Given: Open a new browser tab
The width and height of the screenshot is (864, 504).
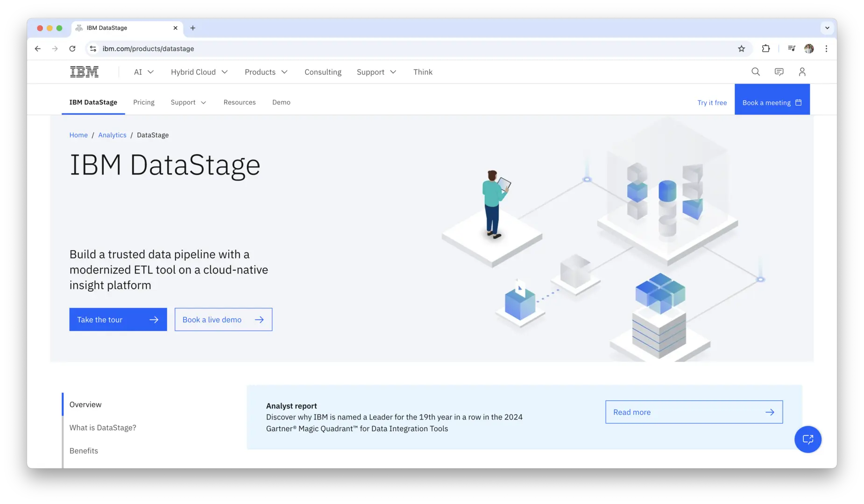Looking at the screenshot, I should point(193,28).
